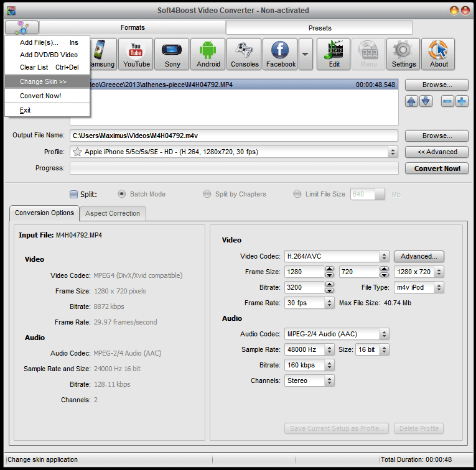Click the Delete Profile button
This screenshot has height=470, width=476.
[x=419, y=428]
